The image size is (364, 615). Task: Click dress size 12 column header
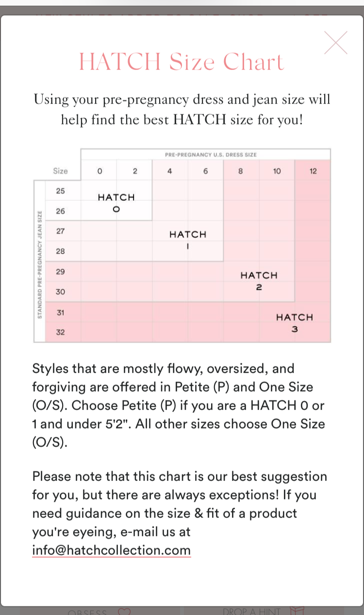pos(313,171)
